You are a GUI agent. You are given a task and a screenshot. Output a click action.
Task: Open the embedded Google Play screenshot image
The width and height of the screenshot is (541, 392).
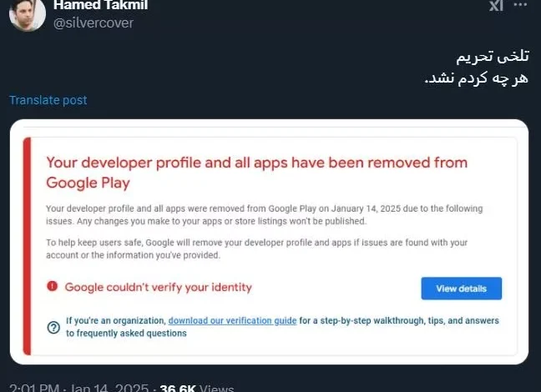270,242
